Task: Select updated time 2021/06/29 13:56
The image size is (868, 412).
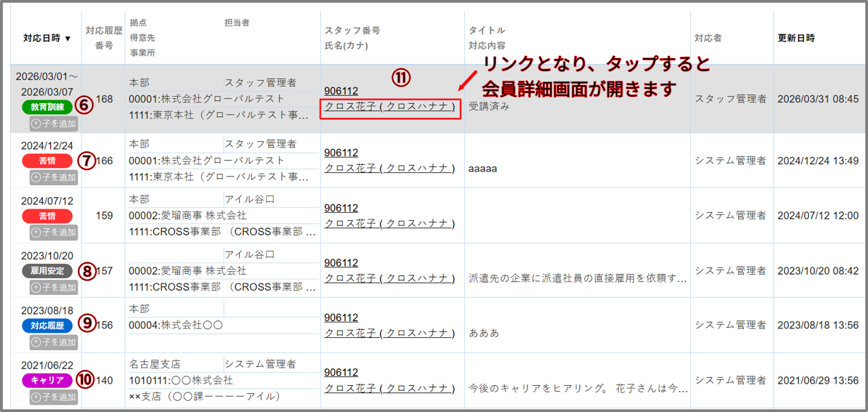Action: point(818,380)
